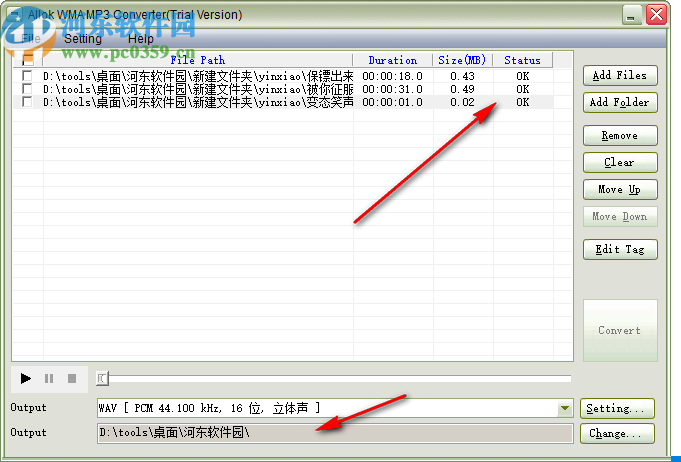
Task: Remove the selected file with Remove button
Action: [620, 135]
